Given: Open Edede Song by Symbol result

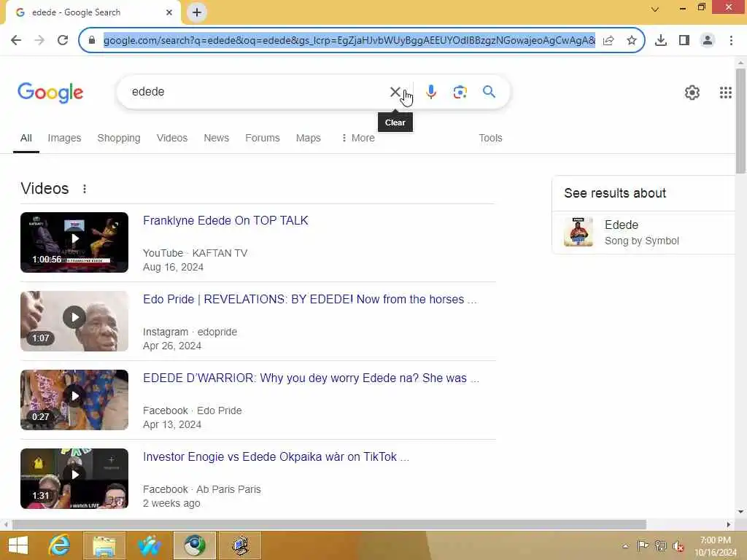Looking at the screenshot, I should 643,232.
